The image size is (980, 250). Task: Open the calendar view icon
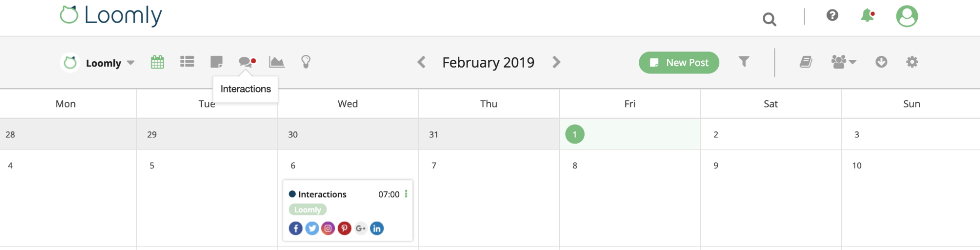157,62
